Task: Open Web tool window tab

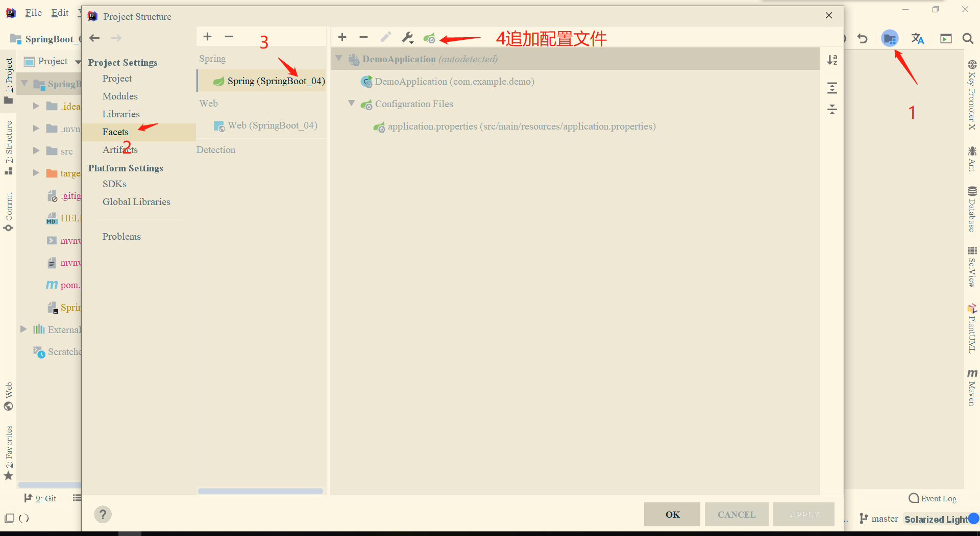Action: 9,396
